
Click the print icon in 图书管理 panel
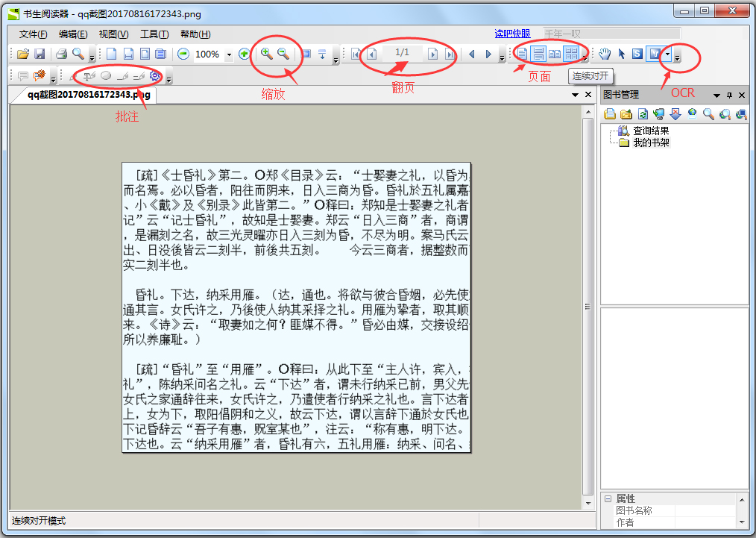tap(609, 114)
